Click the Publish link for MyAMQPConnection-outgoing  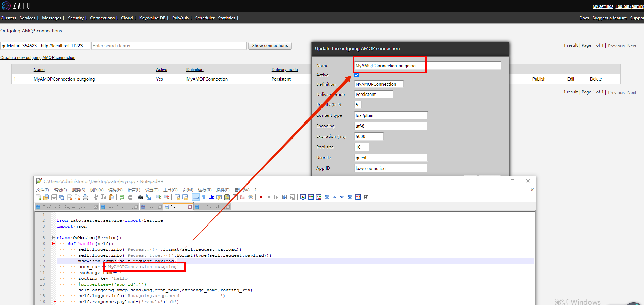[539, 79]
